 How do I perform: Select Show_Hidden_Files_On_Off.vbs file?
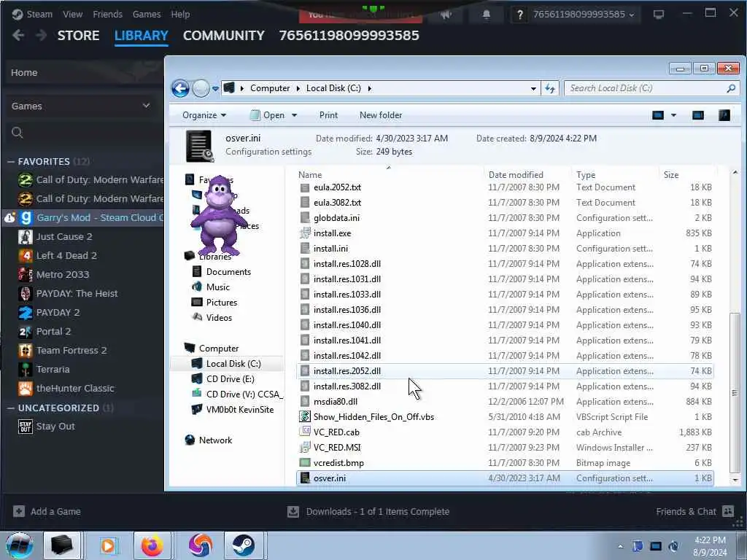click(373, 417)
